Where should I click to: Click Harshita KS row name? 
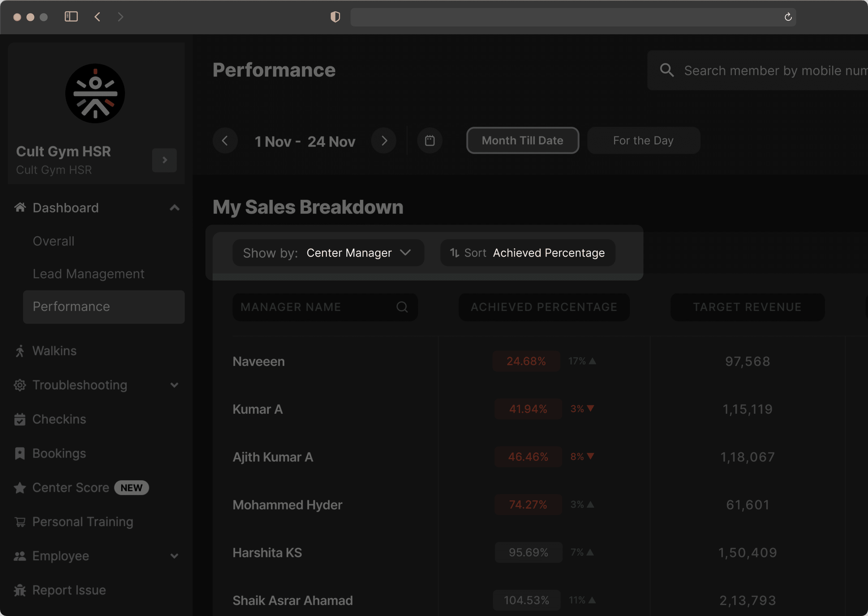[267, 553]
